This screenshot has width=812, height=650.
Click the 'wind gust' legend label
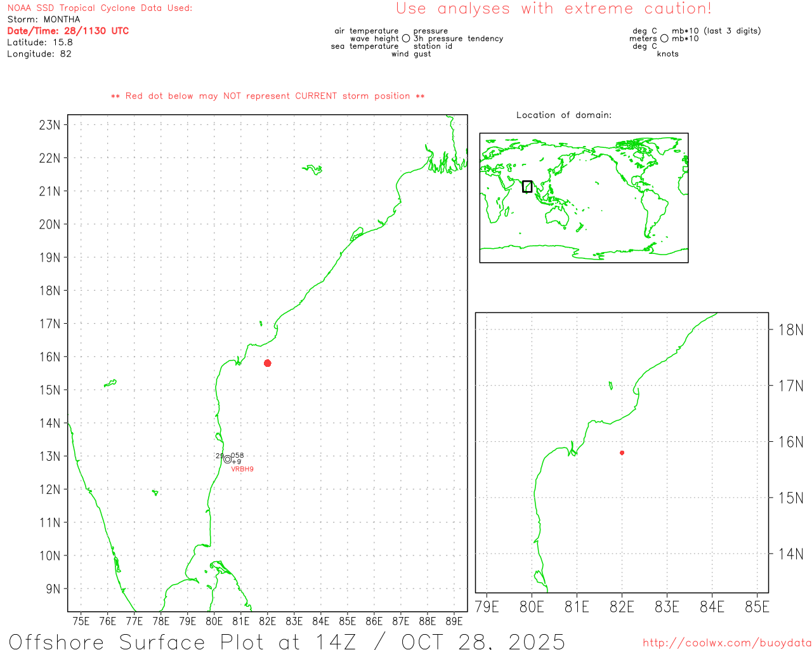click(411, 54)
